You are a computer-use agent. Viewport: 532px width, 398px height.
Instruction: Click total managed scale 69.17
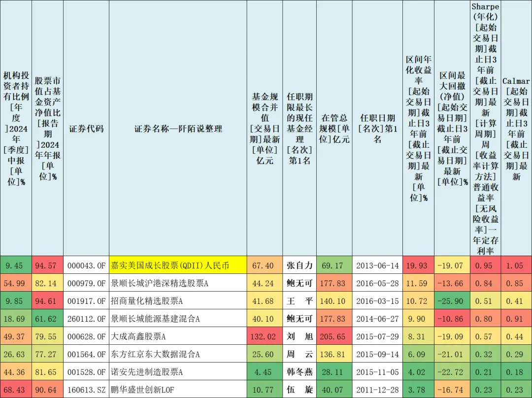tap(332, 265)
